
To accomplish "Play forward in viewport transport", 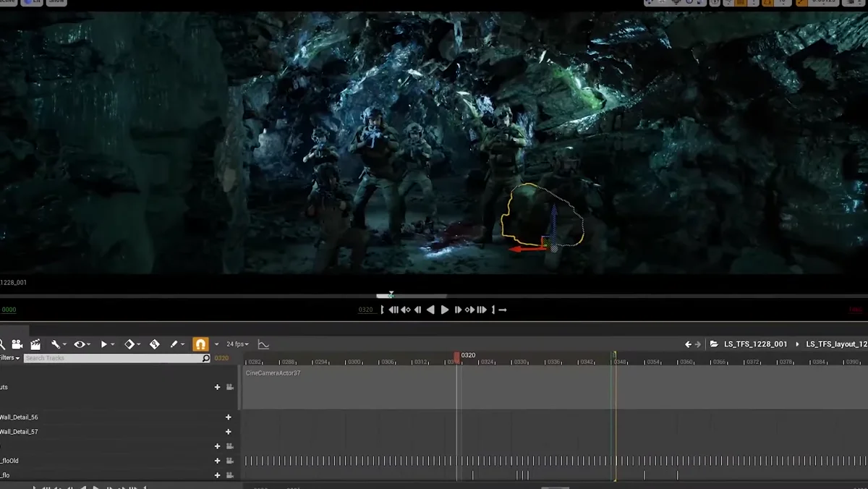I will [x=445, y=310].
